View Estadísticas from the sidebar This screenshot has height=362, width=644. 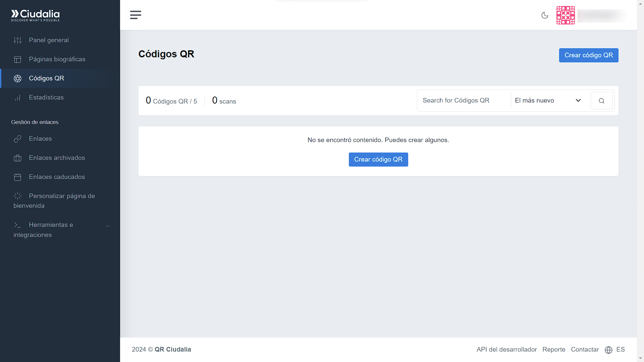click(x=46, y=97)
